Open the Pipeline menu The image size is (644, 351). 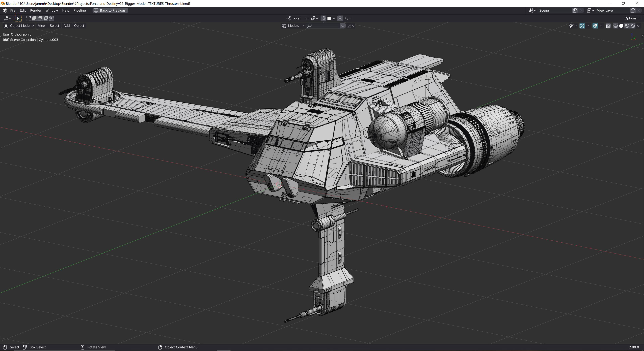[79, 11]
